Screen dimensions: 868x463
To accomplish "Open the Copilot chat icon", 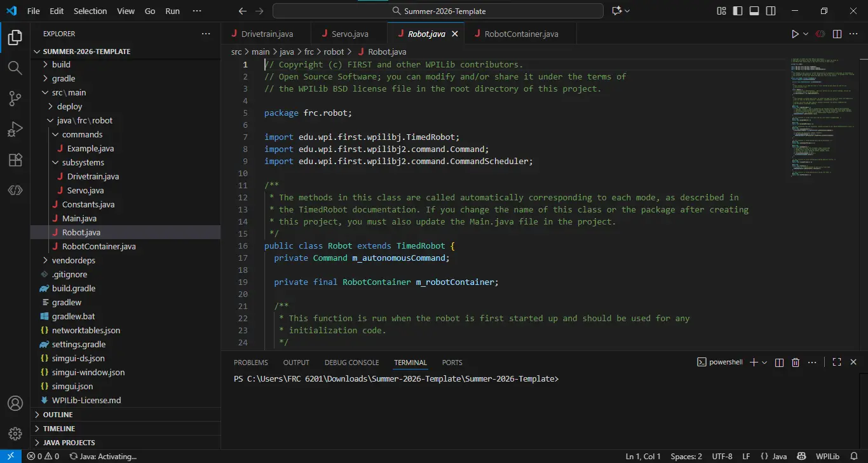I will click(x=616, y=11).
